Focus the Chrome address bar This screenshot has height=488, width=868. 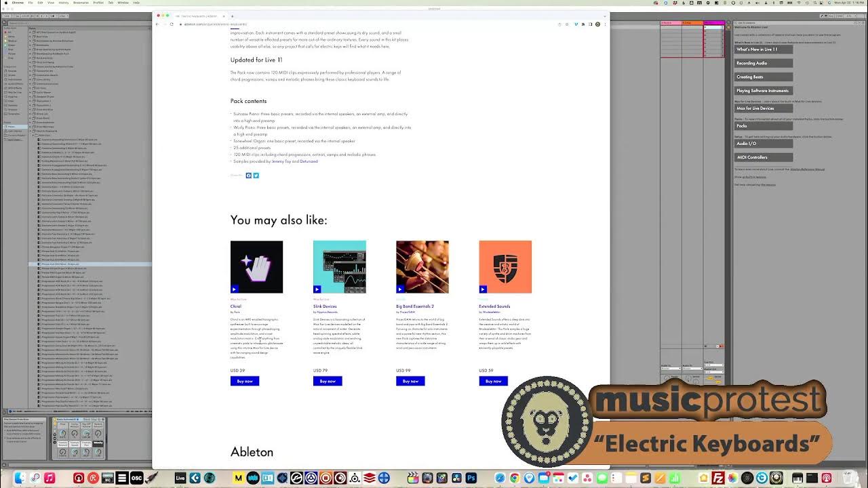coord(366,24)
